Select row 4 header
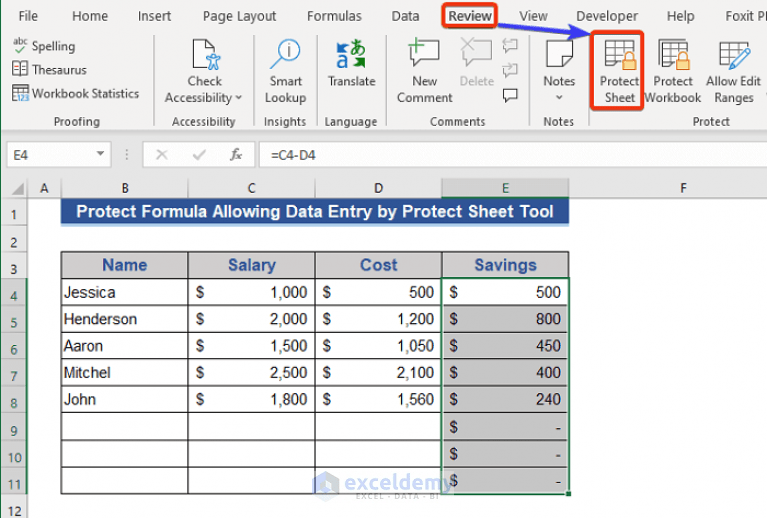 (x=14, y=295)
